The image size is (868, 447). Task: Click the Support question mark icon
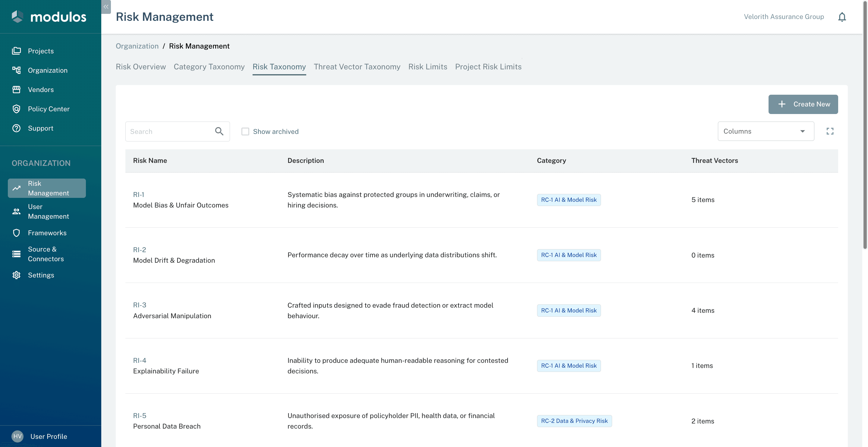[16, 128]
